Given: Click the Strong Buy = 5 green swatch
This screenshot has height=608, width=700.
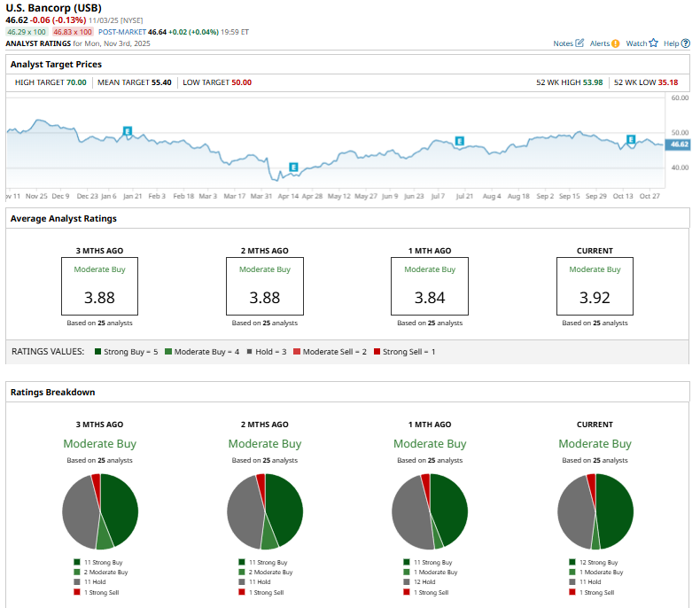Looking at the screenshot, I should point(97,352).
